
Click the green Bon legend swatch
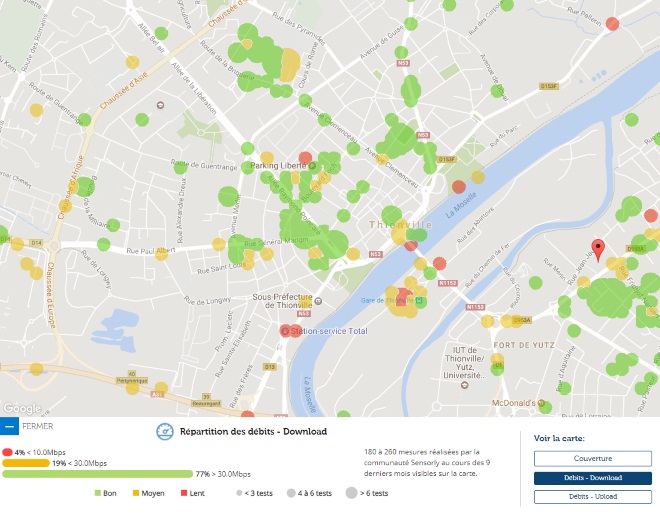click(x=98, y=493)
